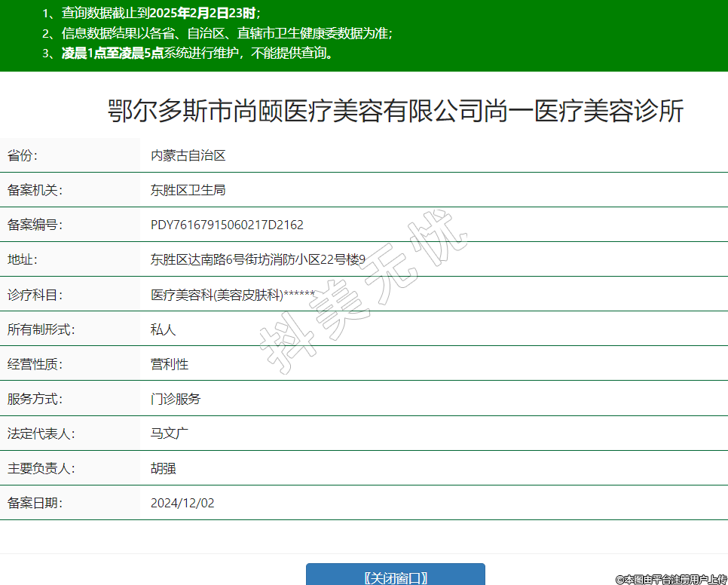
Task: Click the clinic name heading
Action: (396, 111)
